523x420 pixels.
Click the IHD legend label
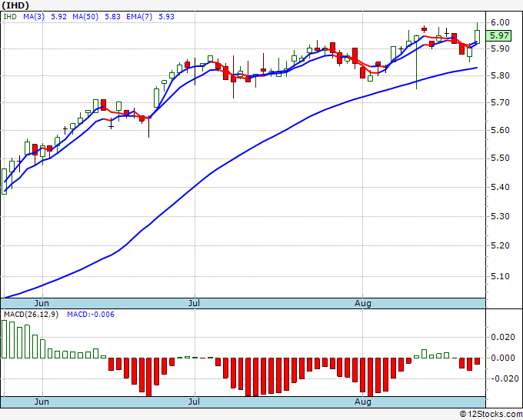click(10, 17)
